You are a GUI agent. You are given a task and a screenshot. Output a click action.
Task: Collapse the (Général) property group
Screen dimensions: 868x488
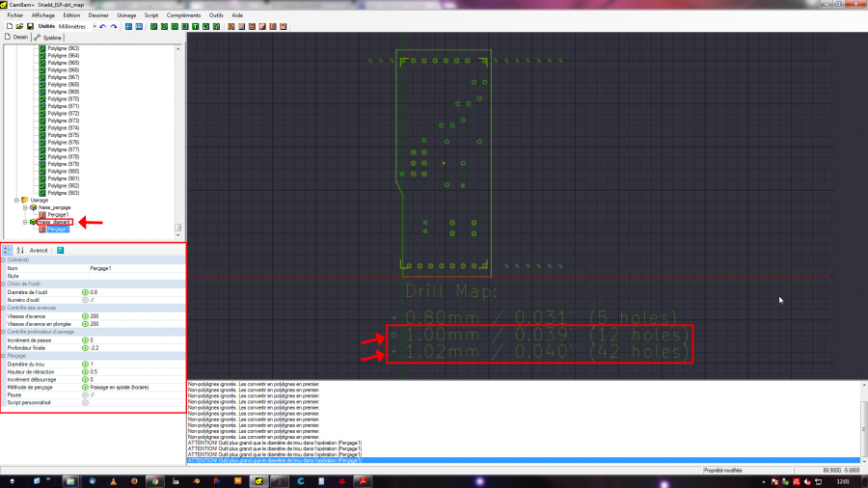click(3, 260)
